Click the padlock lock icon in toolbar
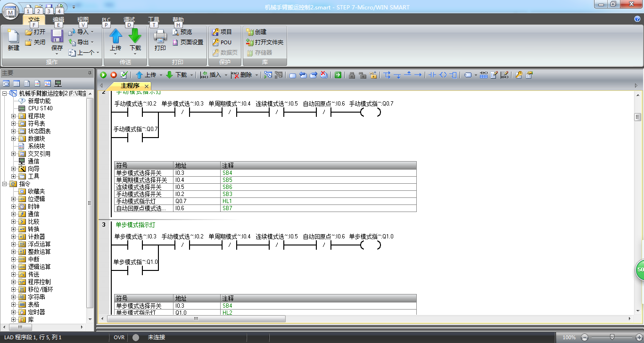The height and width of the screenshot is (343, 644). (x=352, y=75)
